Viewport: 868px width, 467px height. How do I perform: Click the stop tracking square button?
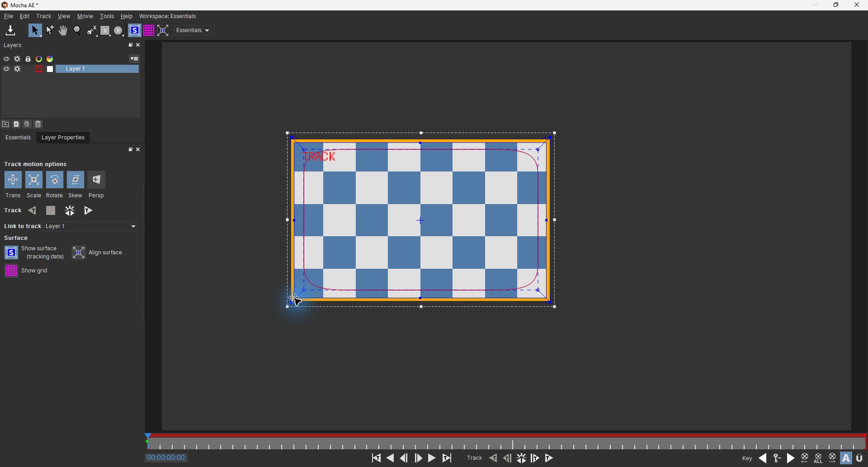[x=51, y=211]
